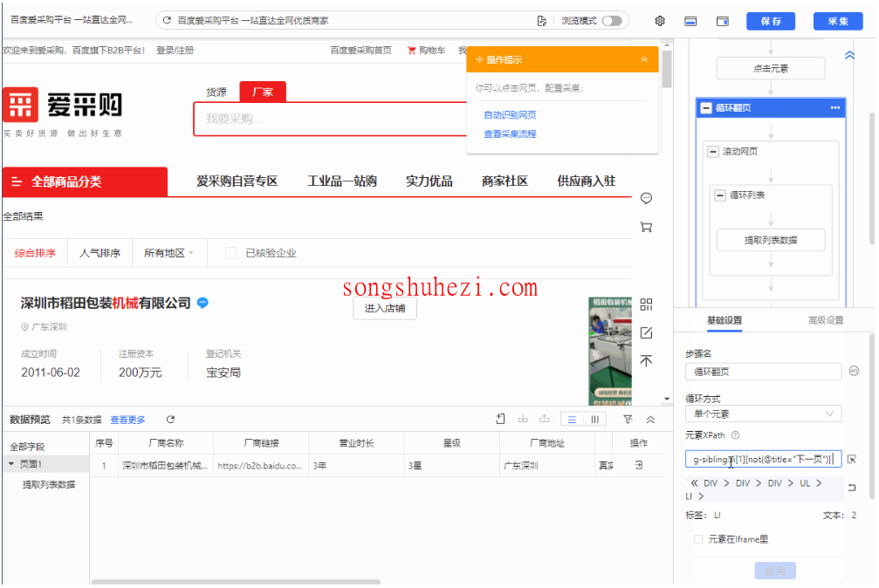Switch to the 货源 search tab
This screenshot has width=879, height=588.
pyautogui.click(x=216, y=92)
